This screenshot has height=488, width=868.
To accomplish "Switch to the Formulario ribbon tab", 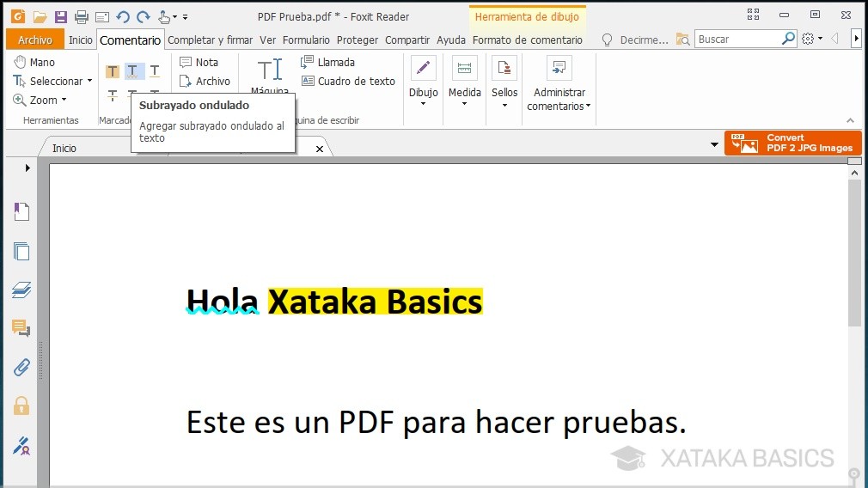I will point(306,40).
